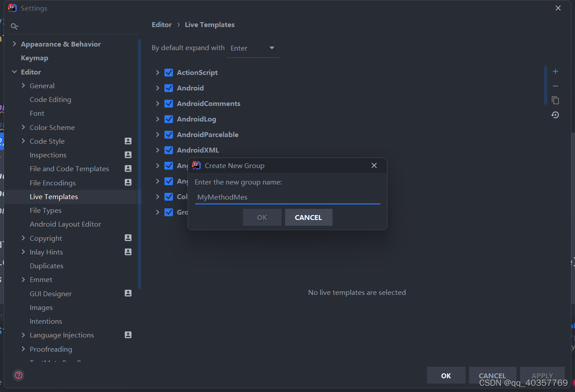Click the remove template minus icon

[555, 86]
